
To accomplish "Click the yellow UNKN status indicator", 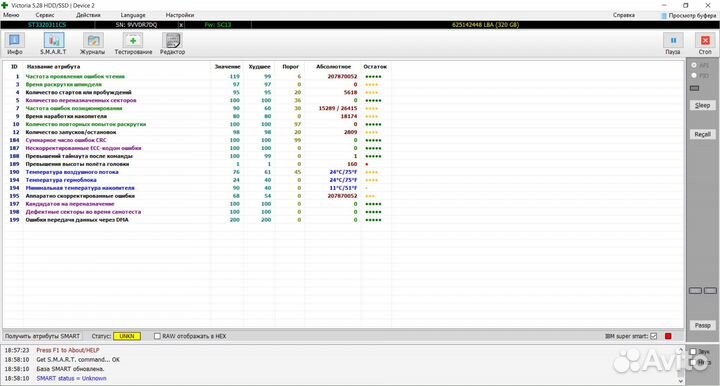I will [x=127, y=336].
